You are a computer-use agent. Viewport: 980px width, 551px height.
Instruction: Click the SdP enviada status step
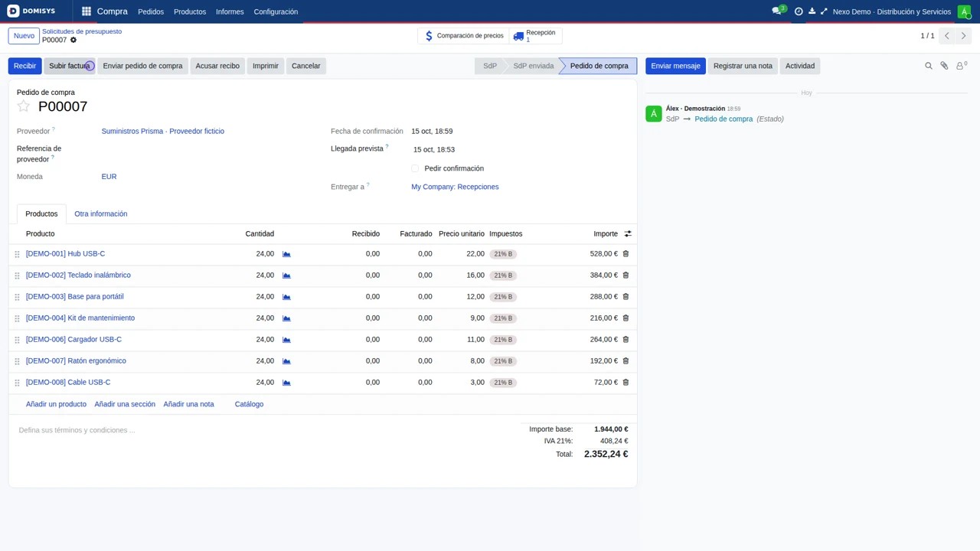click(534, 66)
